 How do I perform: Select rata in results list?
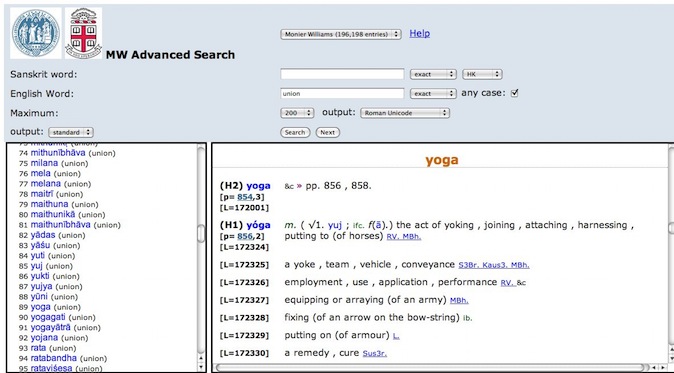tap(38, 348)
